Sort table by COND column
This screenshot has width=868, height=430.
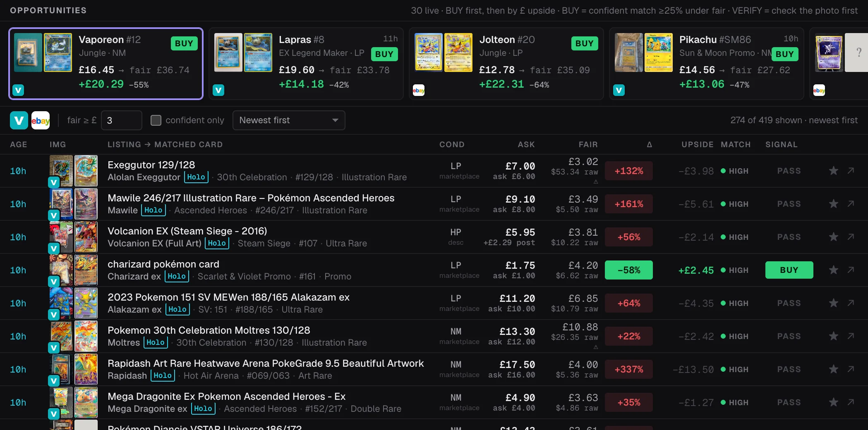(x=452, y=144)
